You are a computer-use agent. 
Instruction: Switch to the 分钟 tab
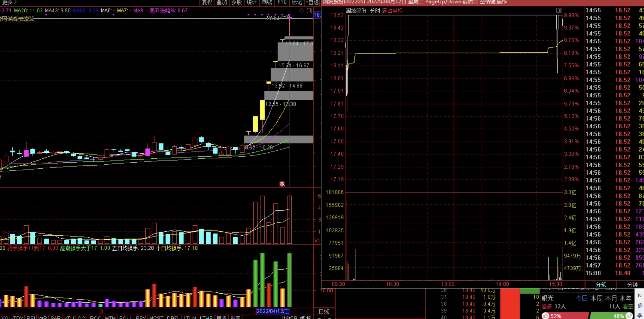click(632, 285)
